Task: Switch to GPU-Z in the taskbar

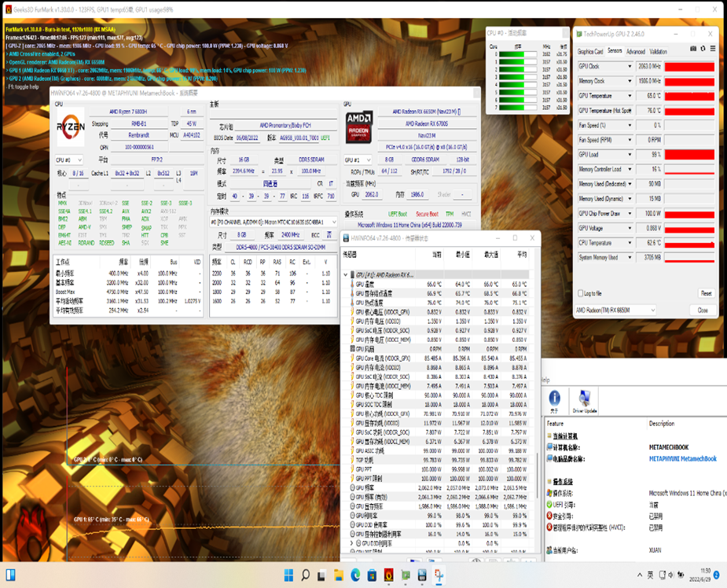Action: click(406, 575)
